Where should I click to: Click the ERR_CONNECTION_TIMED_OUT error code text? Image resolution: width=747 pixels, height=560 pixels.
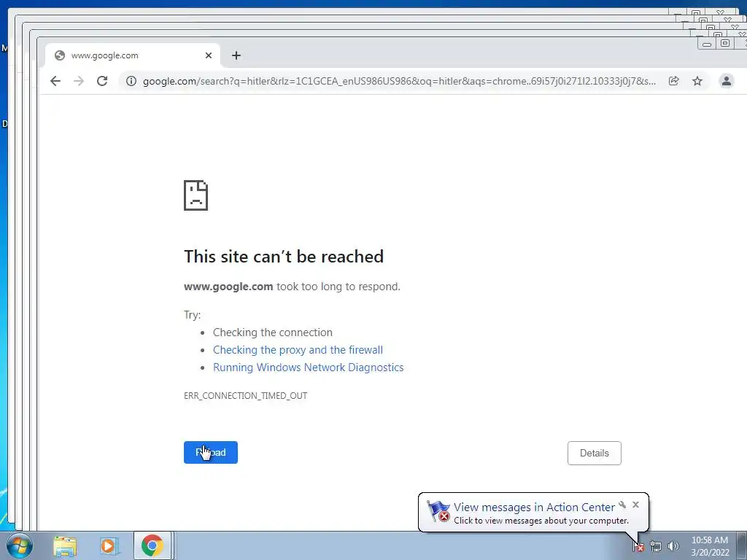pyautogui.click(x=245, y=396)
